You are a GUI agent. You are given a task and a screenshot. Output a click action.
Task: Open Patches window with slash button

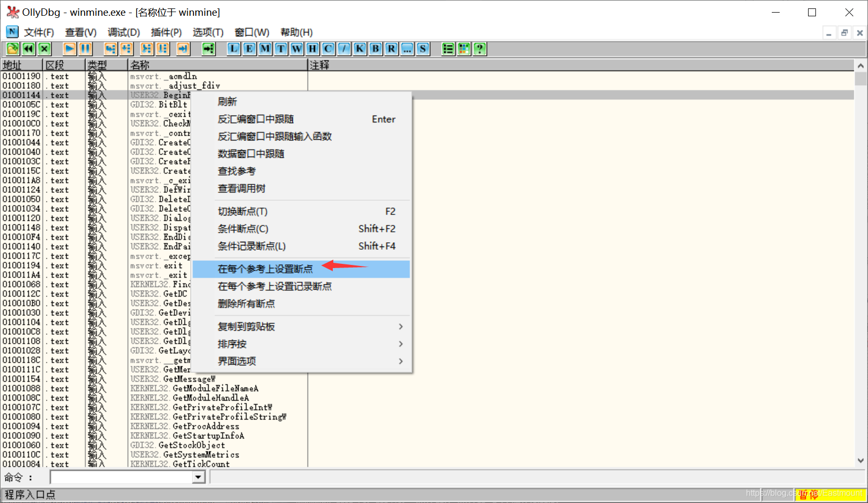click(x=344, y=49)
